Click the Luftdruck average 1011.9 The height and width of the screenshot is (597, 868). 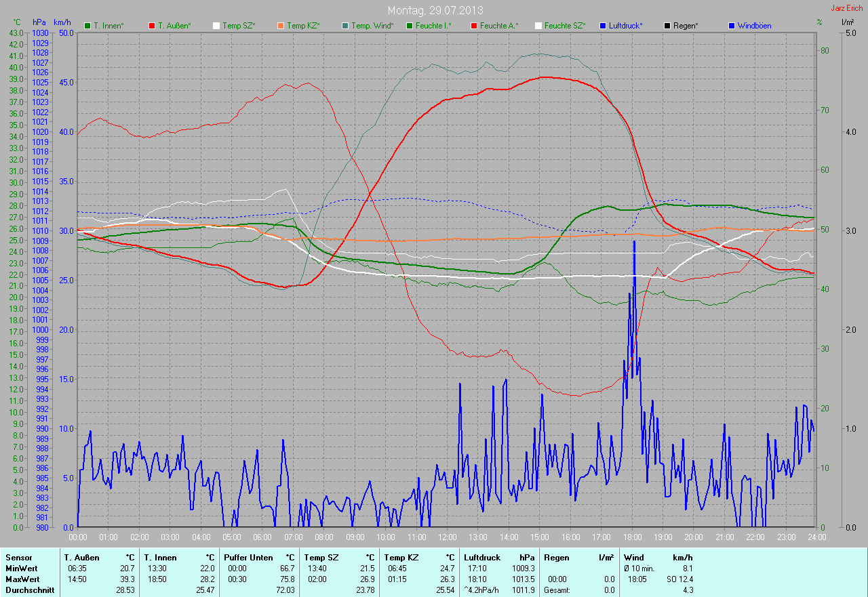pyautogui.click(x=522, y=590)
